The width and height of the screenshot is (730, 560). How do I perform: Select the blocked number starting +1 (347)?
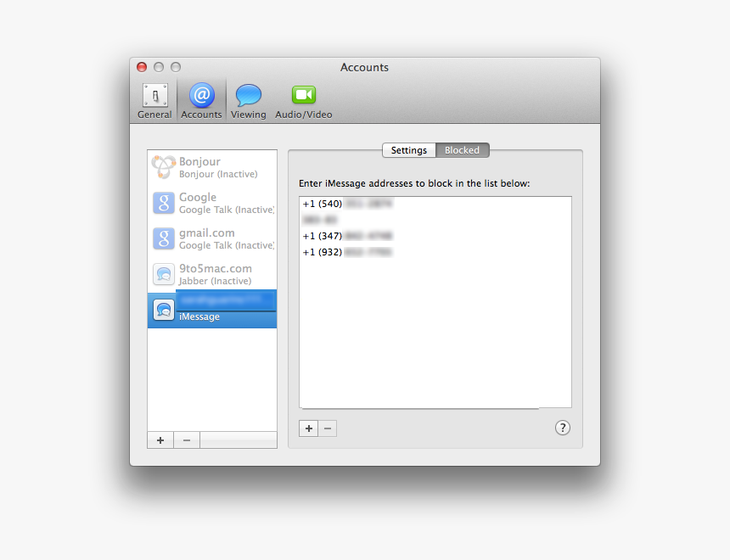[x=435, y=236]
